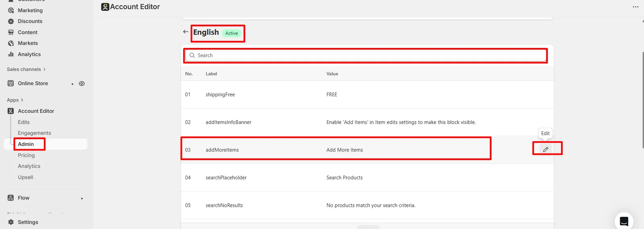Screen dimensions: 644x229
Task: Click into the Search input field
Action: 365,55
